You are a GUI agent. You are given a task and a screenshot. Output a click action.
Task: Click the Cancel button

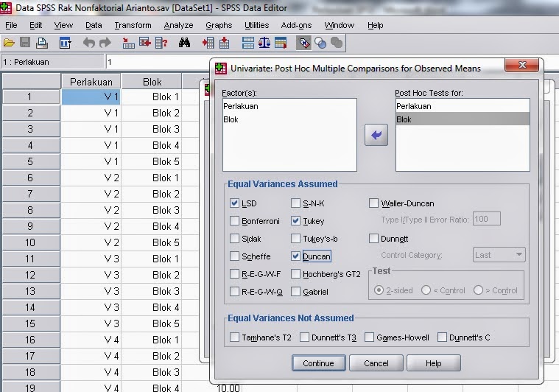[376, 363]
